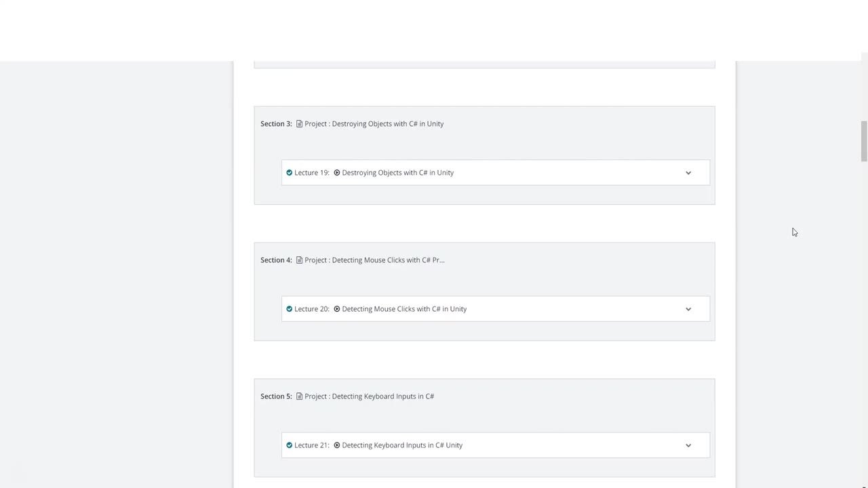Click the document icon in Section 3 header
The width and height of the screenshot is (868, 488).
(x=299, y=124)
